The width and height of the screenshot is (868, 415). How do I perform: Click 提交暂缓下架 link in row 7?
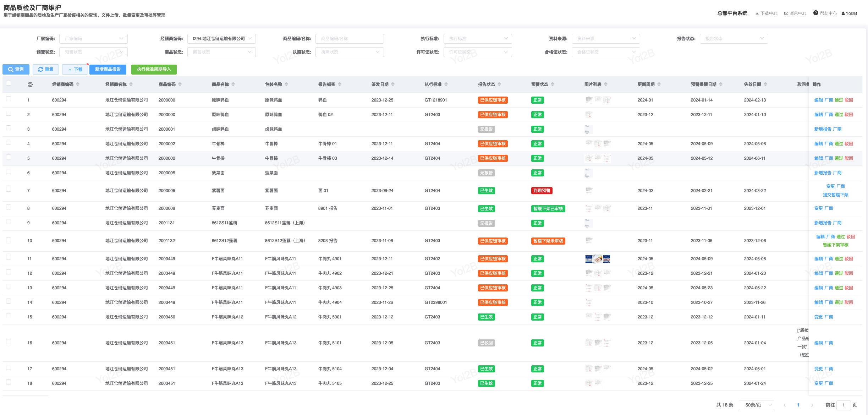(835, 195)
